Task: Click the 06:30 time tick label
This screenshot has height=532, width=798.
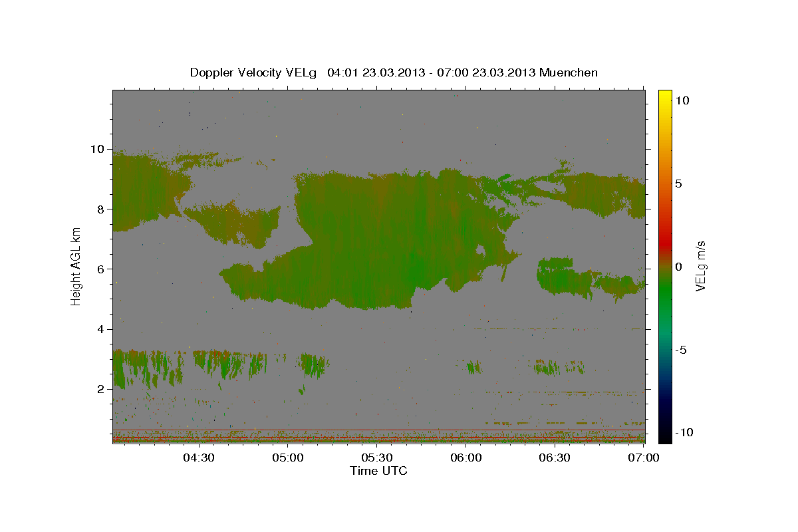Action: (555, 458)
